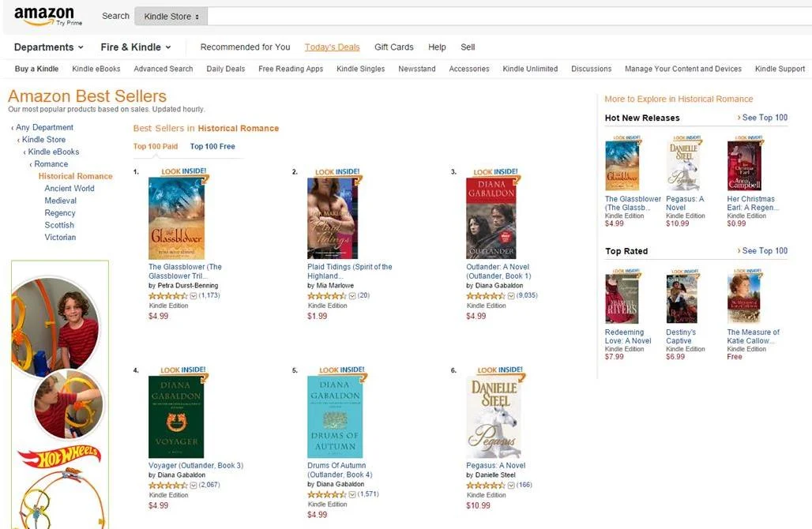Click the star rating for Drums Of Autumn
The width and height of the screenshot is (812, 529).
[327, 494]
